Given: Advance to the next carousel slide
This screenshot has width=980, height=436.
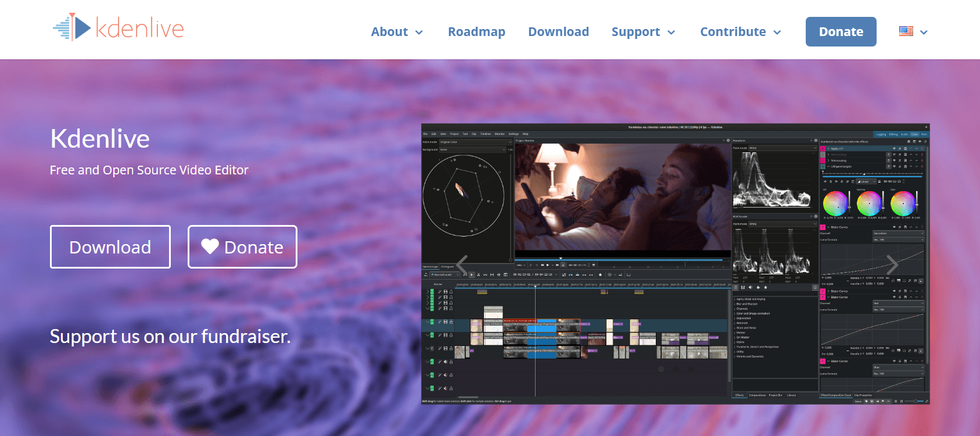Looking at the screenshot, I should click(892, 265).
